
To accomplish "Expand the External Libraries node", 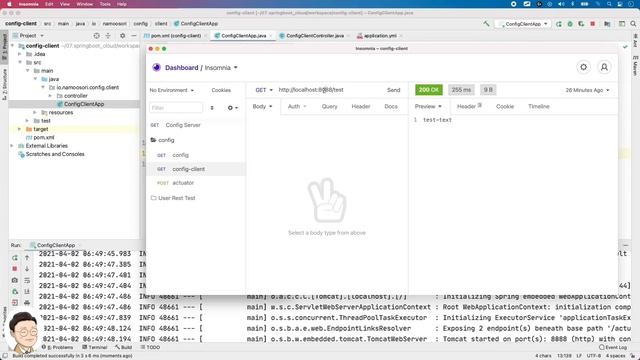I will pos(11,146).
